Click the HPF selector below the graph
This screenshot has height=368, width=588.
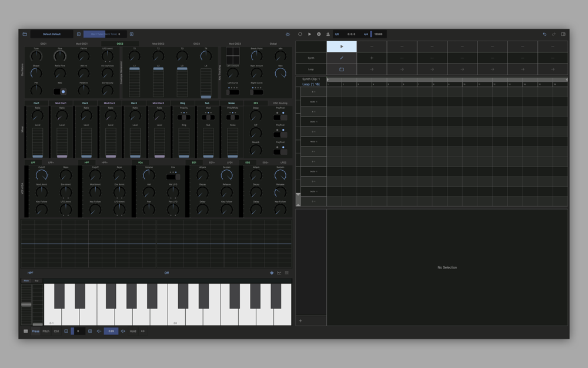(31, 273)
